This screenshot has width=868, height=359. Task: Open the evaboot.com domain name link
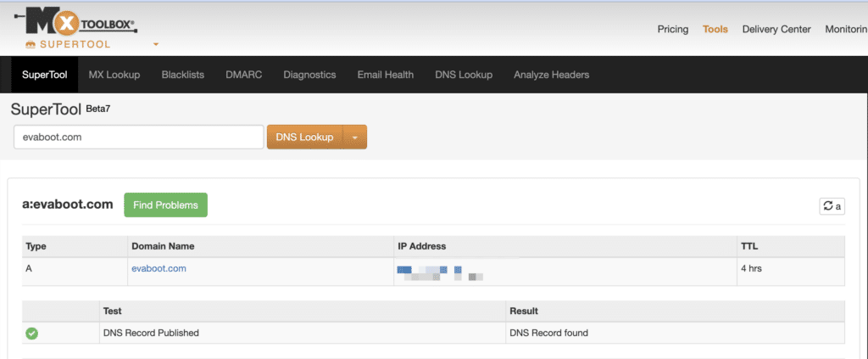pos(159,268)
